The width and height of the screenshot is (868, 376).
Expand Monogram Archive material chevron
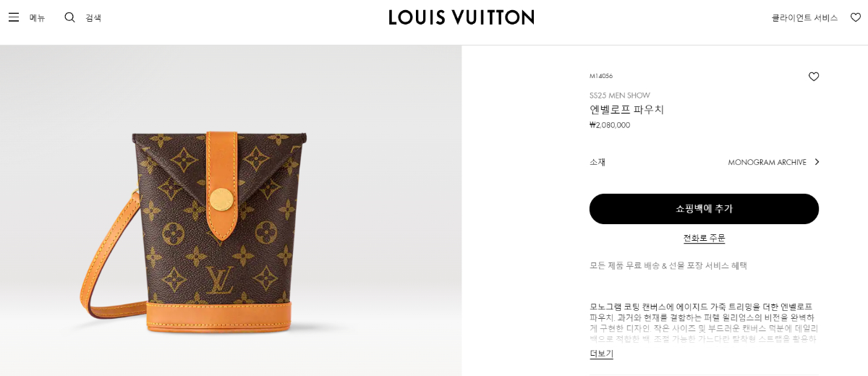(817, 162)
